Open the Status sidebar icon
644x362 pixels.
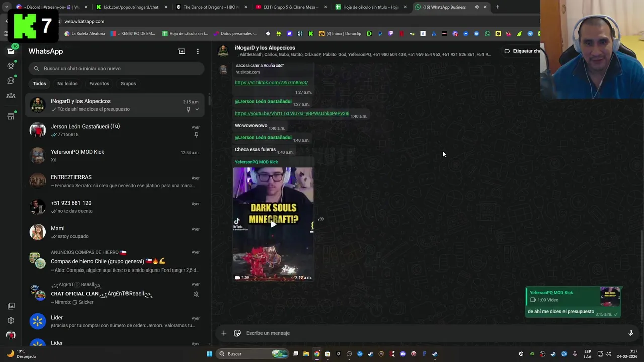pyautogui.click(x=11, y=66)
